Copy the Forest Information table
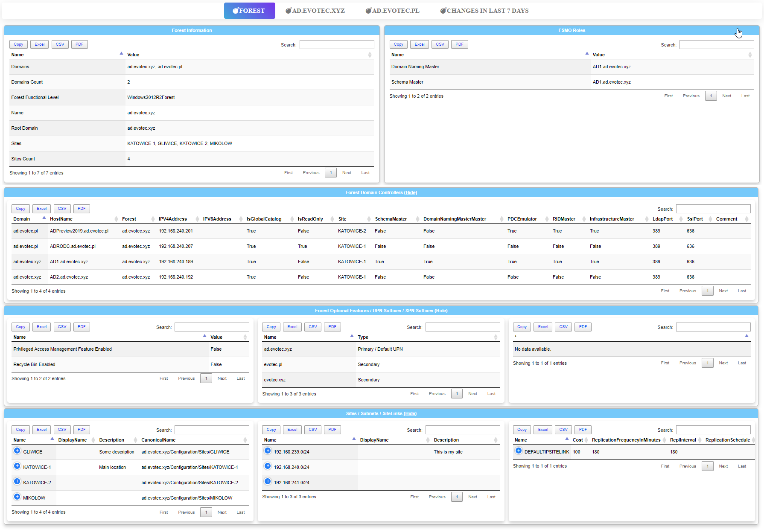The image size is (764, 532). click(x=18, y=44)
